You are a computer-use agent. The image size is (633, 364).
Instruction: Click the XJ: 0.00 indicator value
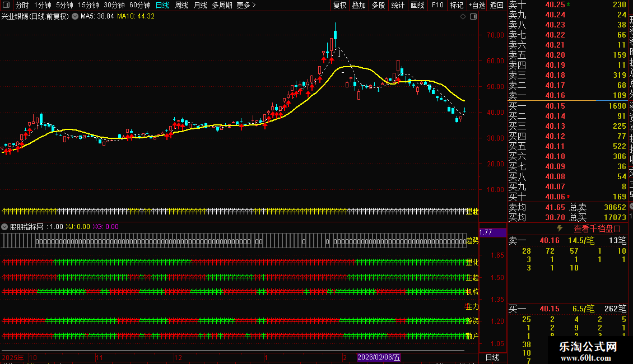78,227
